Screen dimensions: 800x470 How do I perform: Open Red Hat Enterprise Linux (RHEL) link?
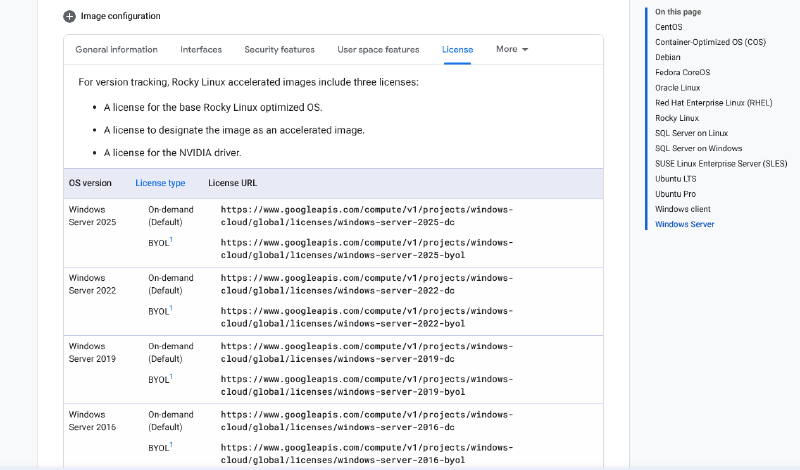coord(714,103)
